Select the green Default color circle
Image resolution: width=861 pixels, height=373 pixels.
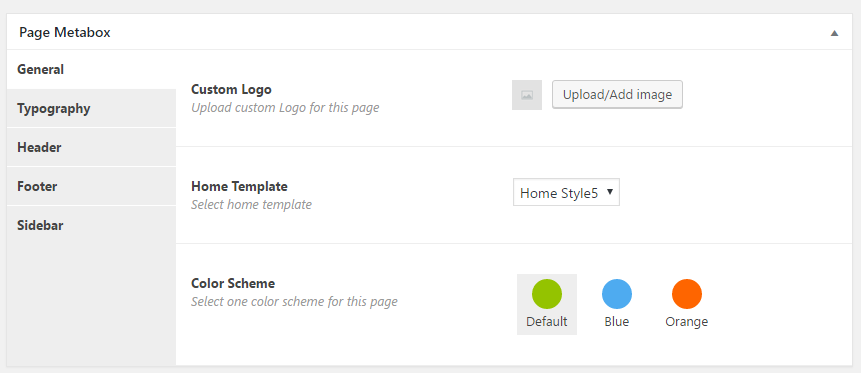click(546, 294)
